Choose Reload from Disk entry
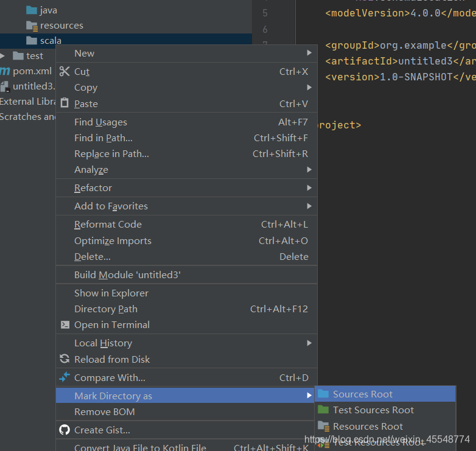Screen dimensions: 476x451 186,359
